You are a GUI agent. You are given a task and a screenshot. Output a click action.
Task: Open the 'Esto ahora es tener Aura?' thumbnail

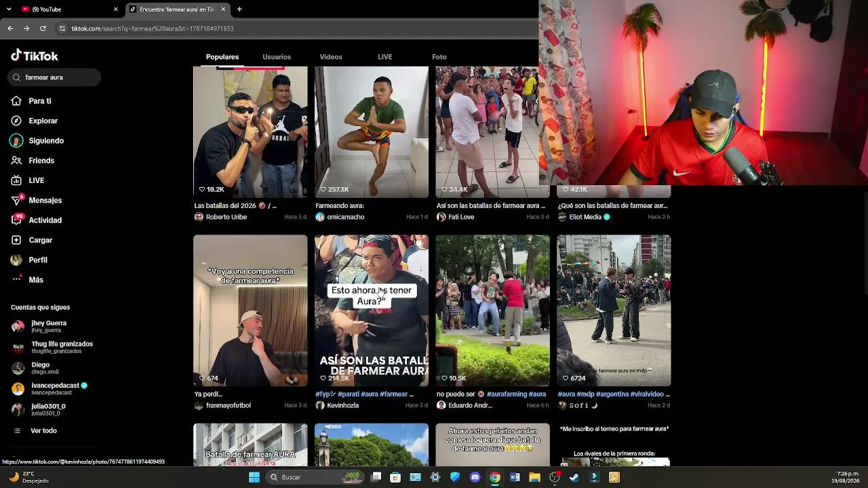(372, 310)
